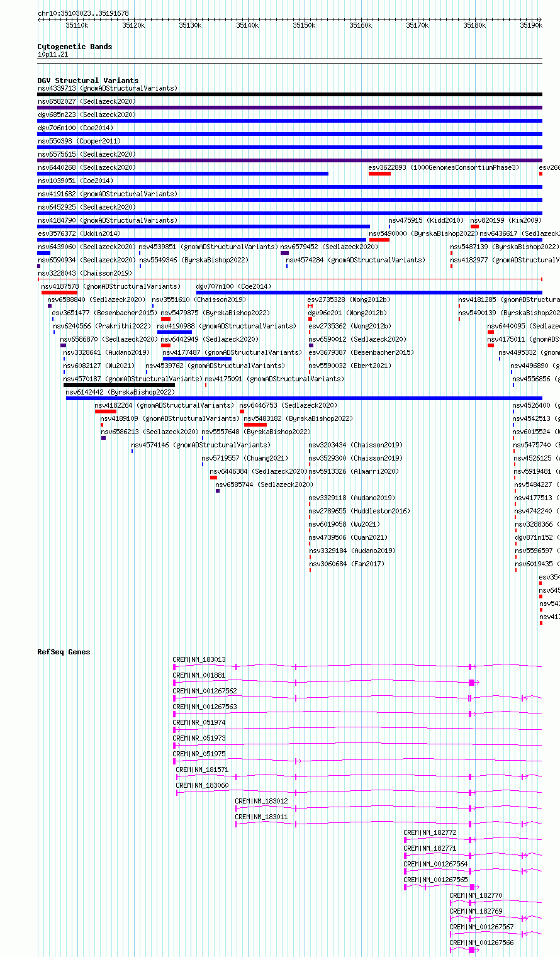Screen dimensions: 560x957
Task: Select variant dgv706n100 (Coe2014)
Action: pyautogui.click(x=76, y=128)
